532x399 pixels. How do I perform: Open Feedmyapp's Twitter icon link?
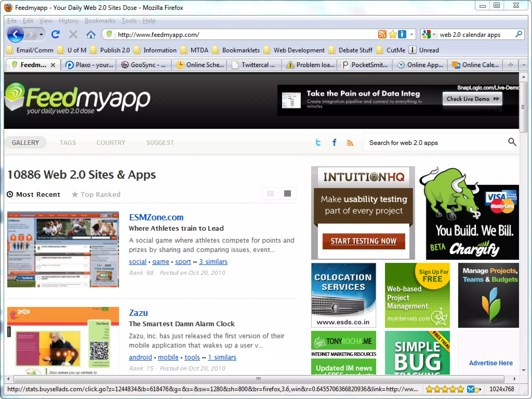coord(318,142)
